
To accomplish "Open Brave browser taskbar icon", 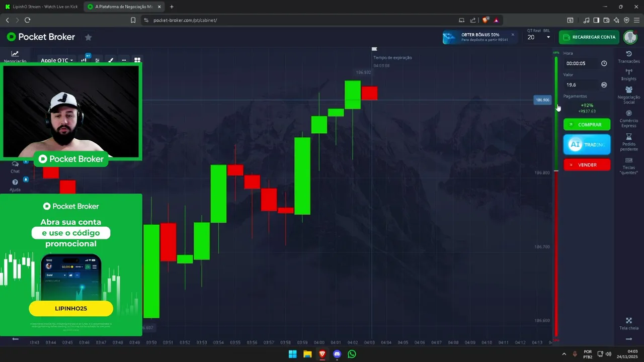I will pyautogui.click(x=322, y=354).
